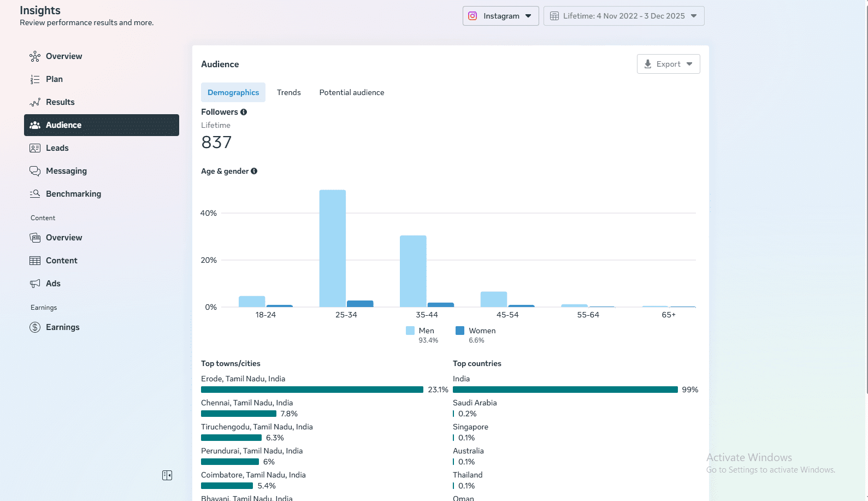This screenshot has height=501, width=868.
Task: Select the Demographics tab
Action: (x=233, y=92)
